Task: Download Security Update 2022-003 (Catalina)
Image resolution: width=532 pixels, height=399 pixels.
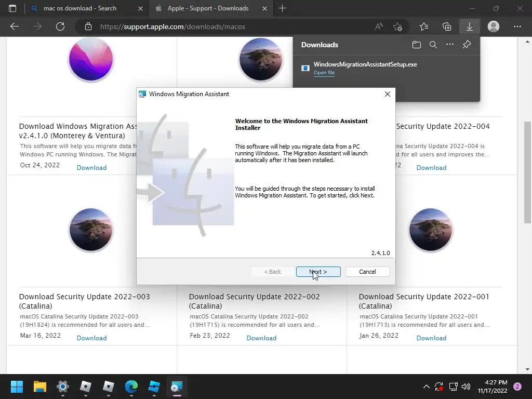Action: coord(91,338)
